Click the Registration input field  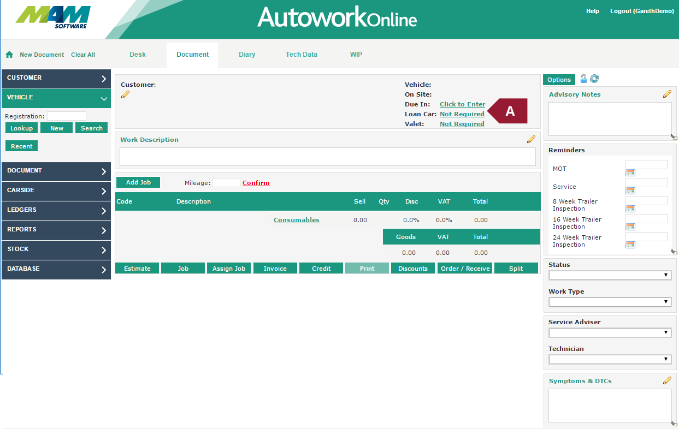[x=66, y=116]
